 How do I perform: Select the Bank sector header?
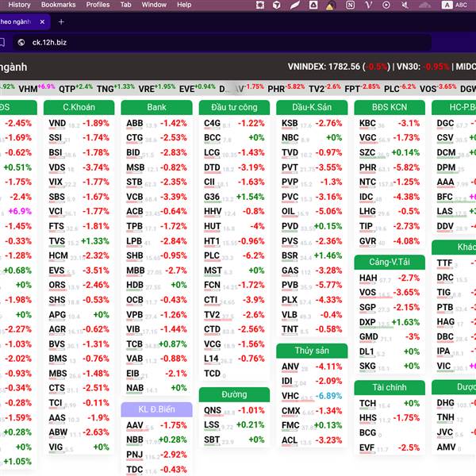tap(156, 107)
